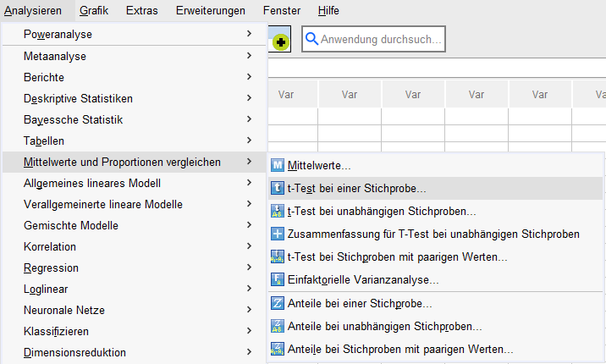The height and width of the screenshot is (364, 606).
Task: Expand the Tabellen submenu arrow
Action: pos(250,141)
